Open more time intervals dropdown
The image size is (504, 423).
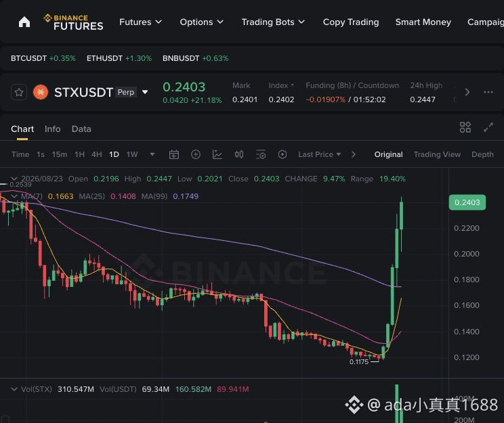[152, 154]
